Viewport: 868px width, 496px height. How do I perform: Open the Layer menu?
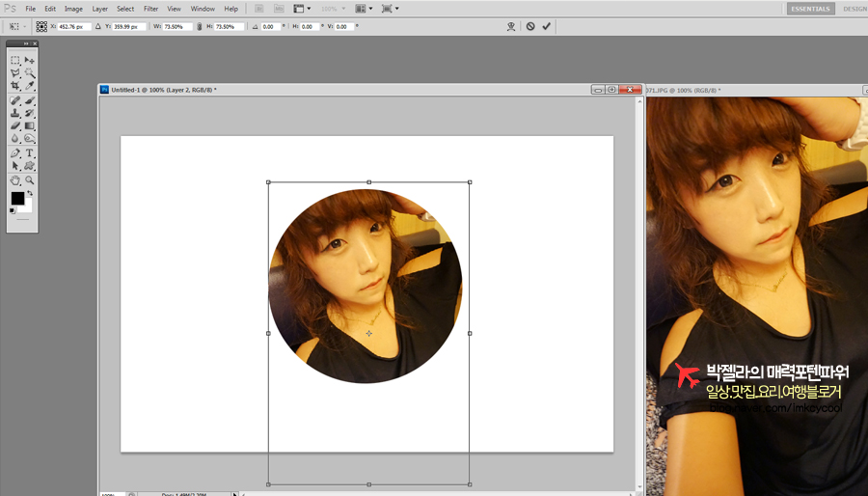pyautogui.click(x=99, y=9)
